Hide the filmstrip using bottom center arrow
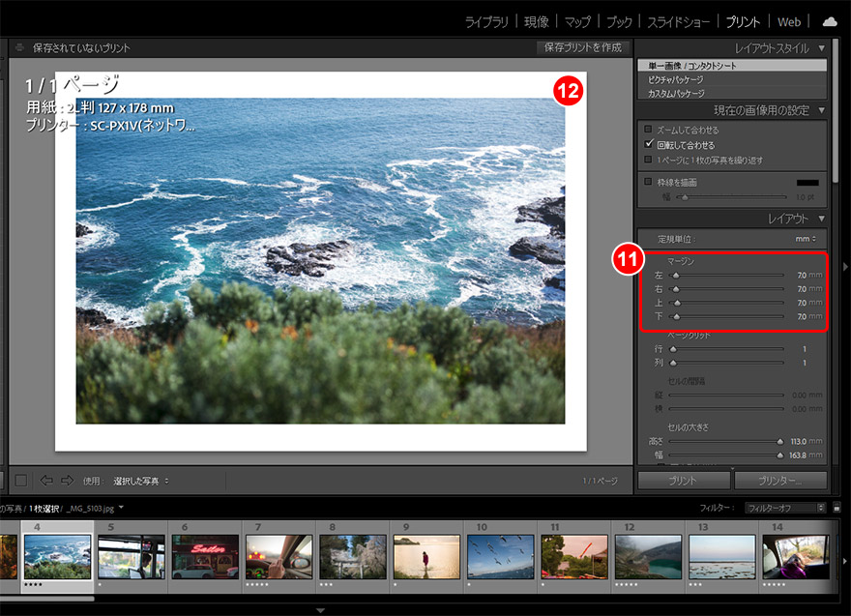The image size is (851, 616). coord(320,610)
